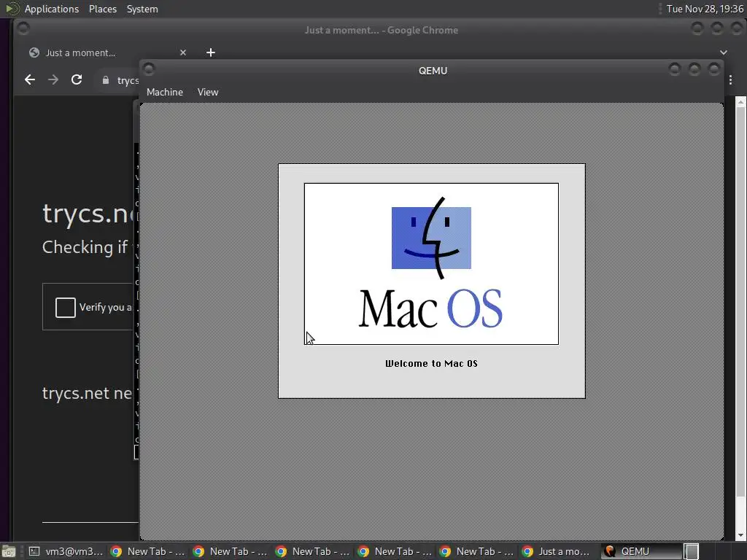Open Chrome's three-dot menu

pyautogui.click(x=730, y=80)
